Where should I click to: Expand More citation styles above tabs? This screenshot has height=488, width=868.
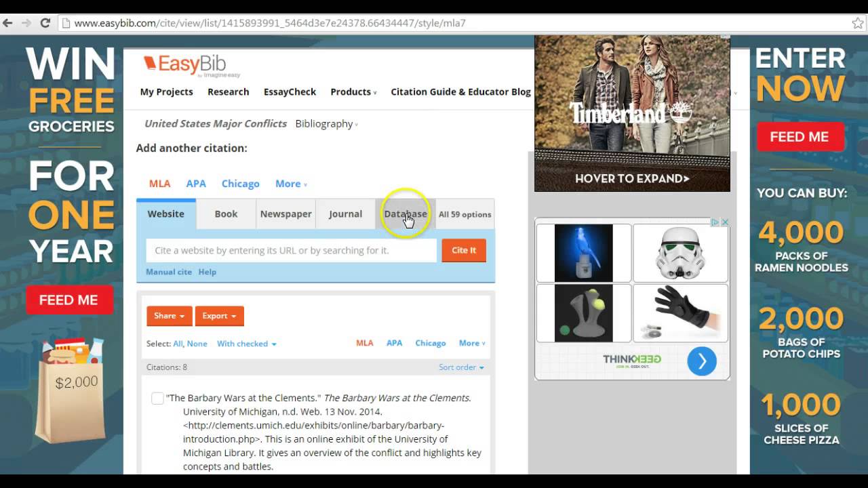pos(291,184)
